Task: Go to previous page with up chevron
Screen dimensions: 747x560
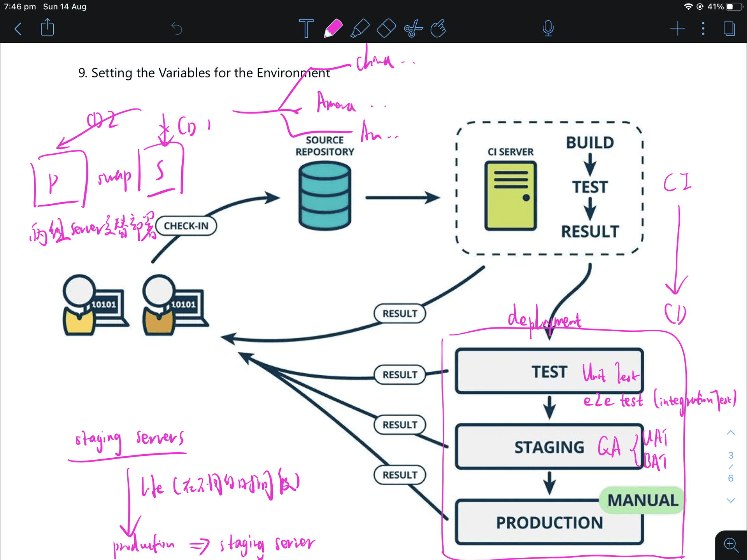Action: pyautogui.click(x=731, y=432)
